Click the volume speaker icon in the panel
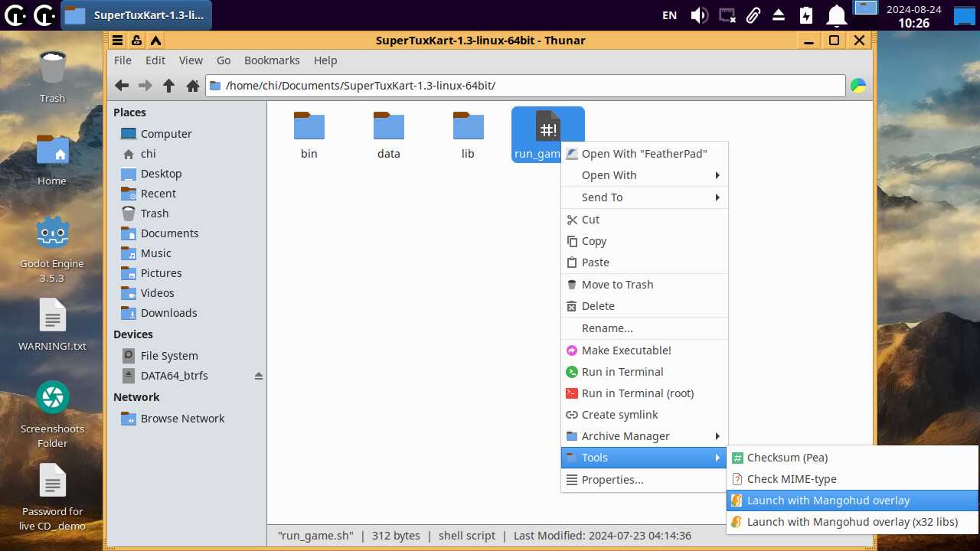Image resolution: width=980 pixels, height=551 pixels. [x=699, y=15]
